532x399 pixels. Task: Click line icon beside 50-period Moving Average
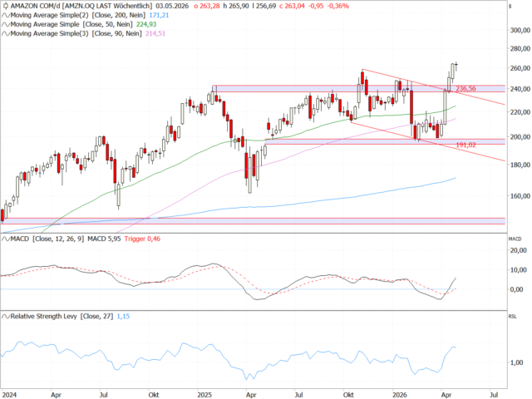tap(5, 24)
